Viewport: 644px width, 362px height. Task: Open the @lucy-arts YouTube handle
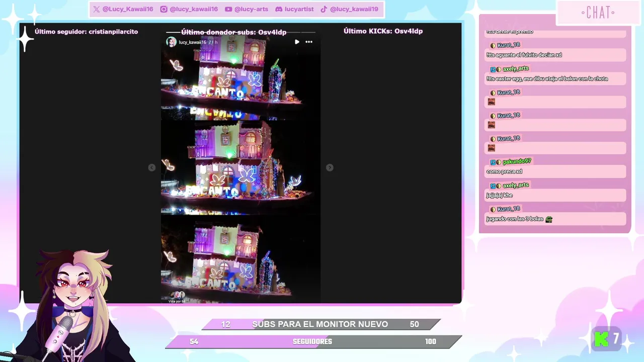point(252,9)
